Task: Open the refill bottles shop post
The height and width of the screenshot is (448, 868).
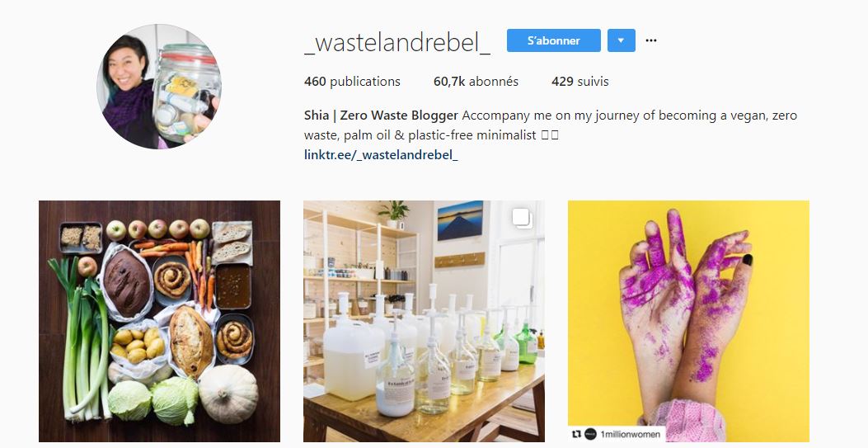Action: coord(424,321)
